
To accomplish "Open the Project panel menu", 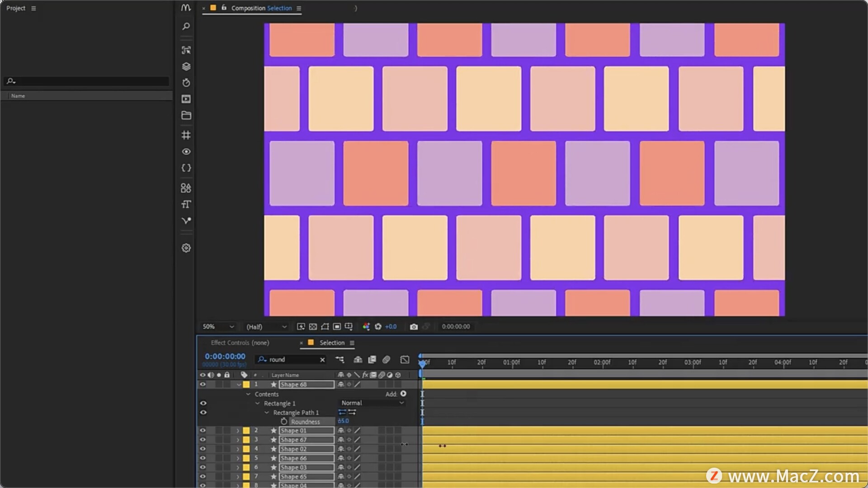I will [33, 8].
